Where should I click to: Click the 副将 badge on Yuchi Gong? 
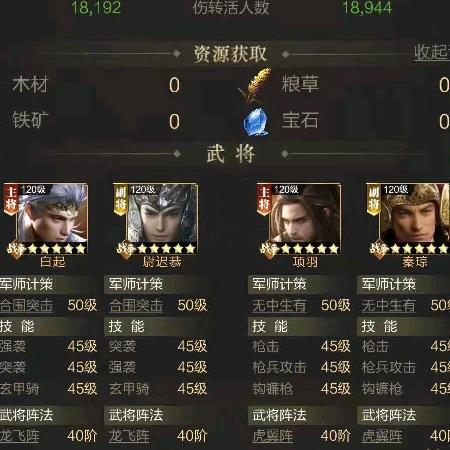[x=120, y=199]
